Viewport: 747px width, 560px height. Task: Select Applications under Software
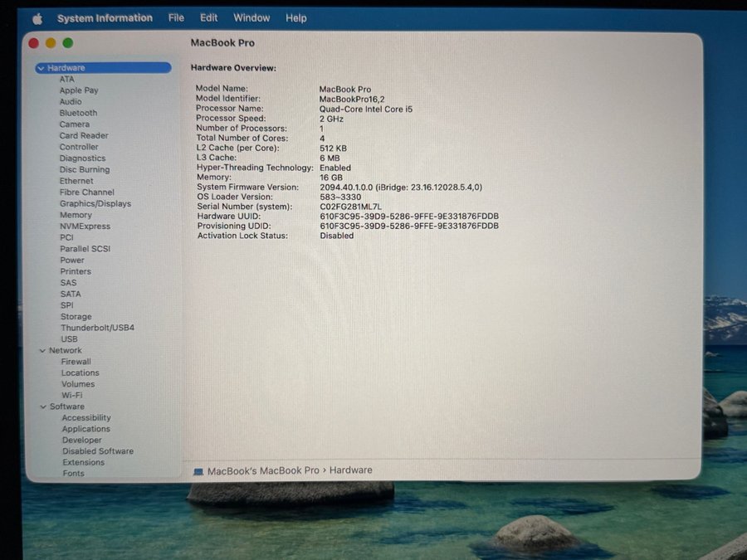(x=85, y=429)
